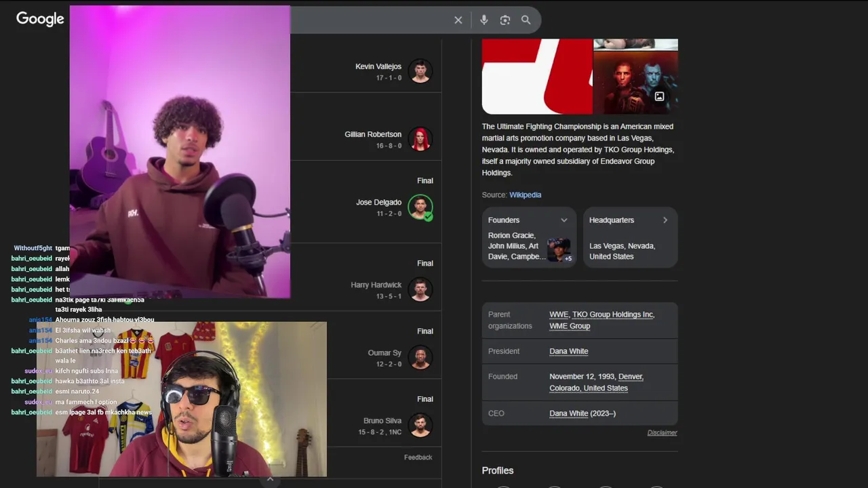This screenshot has width=868, height=488.
Task: Click the Google logo
Action: tap(40, 19)
